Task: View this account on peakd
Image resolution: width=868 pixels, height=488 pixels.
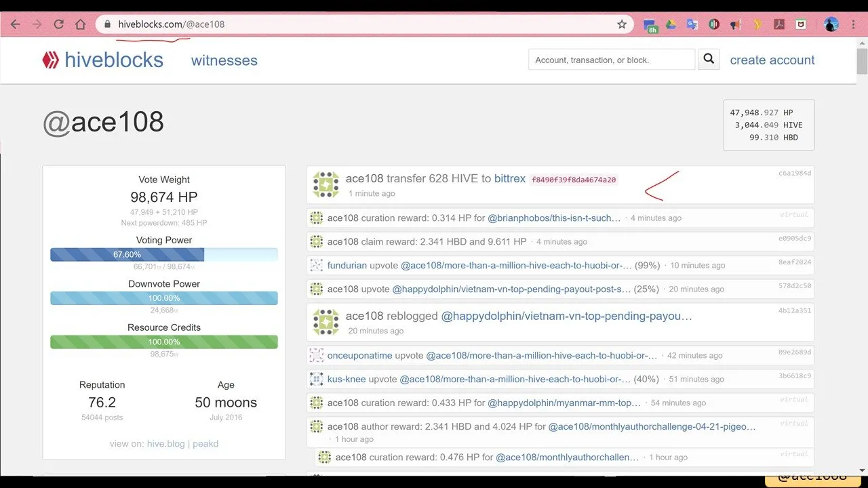Action: tap(205, 444)
